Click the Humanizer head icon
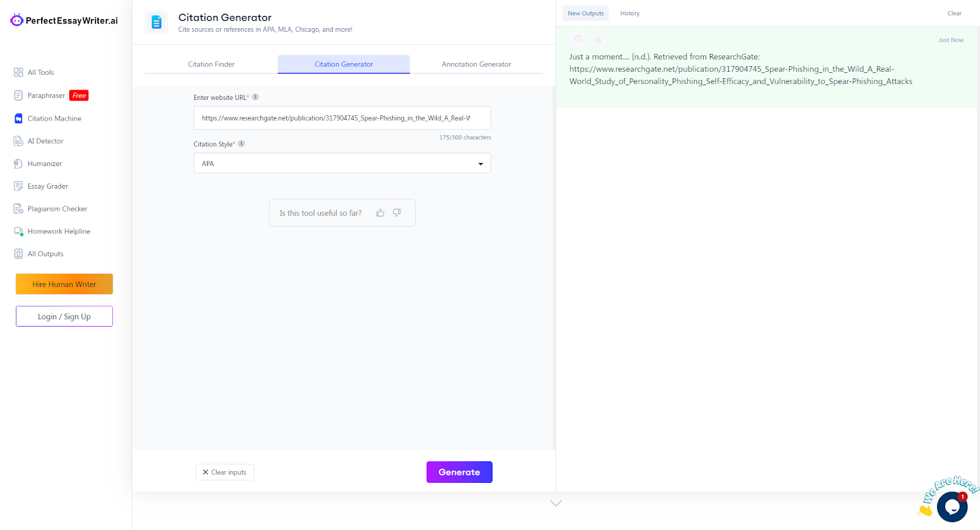The width and height of the screenshot is (980, 530). coord(18,164)
